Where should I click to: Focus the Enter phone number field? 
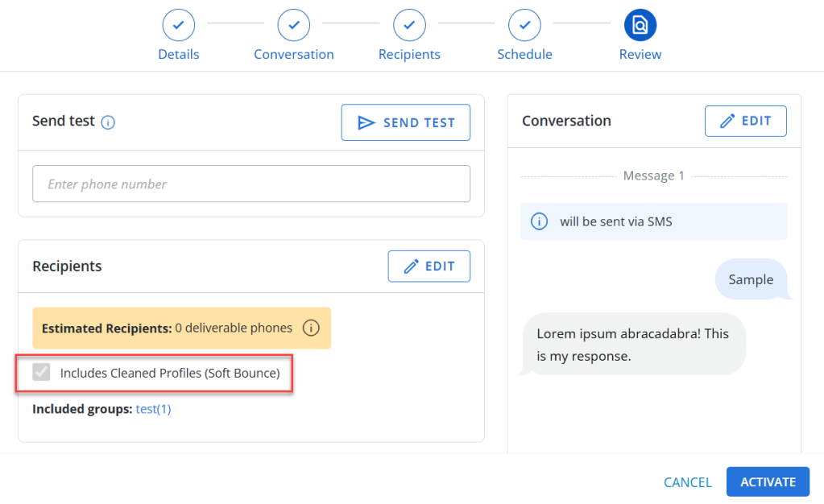[x=251, y=184]
